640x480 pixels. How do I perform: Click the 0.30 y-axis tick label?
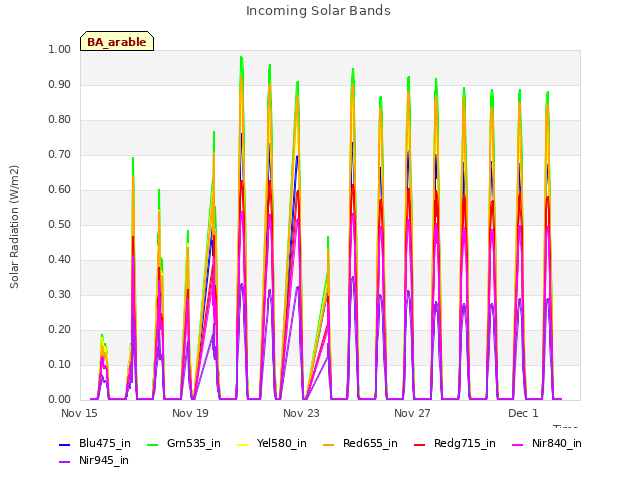pyautogui.click(x=60, y=295)
